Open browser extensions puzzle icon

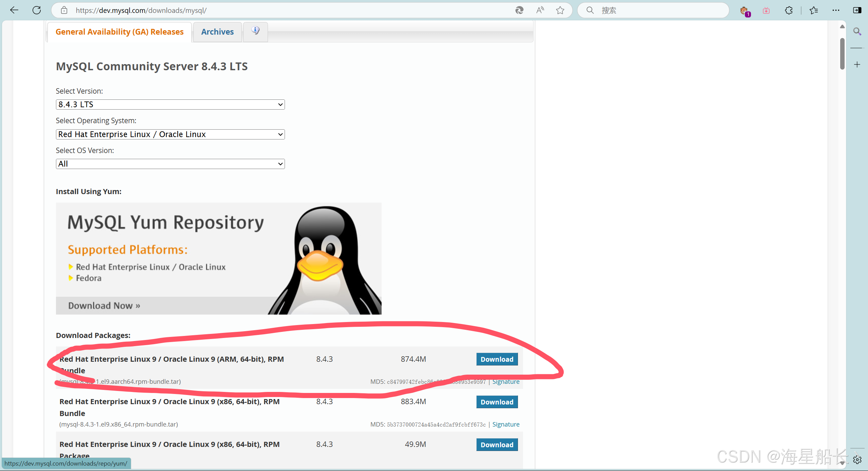789,10
